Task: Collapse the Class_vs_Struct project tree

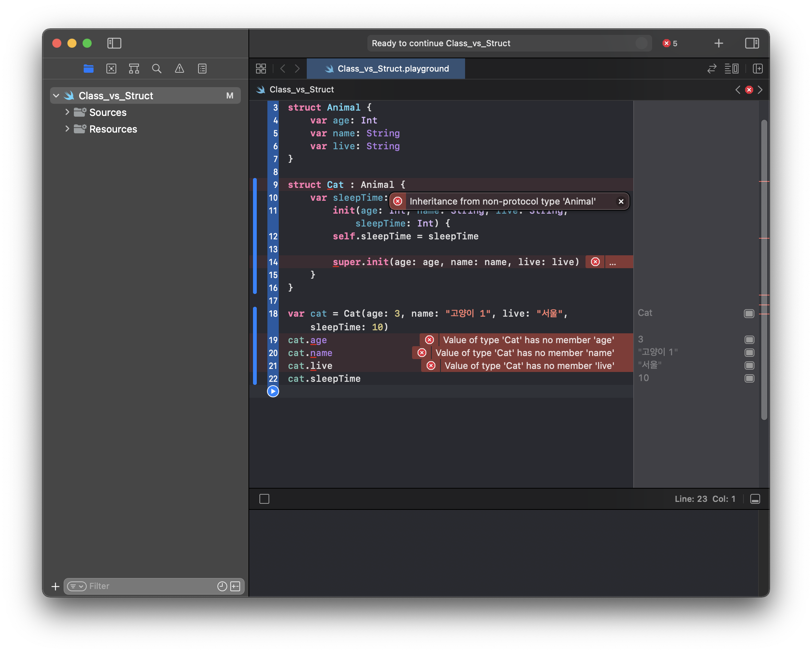Action: 56,96
